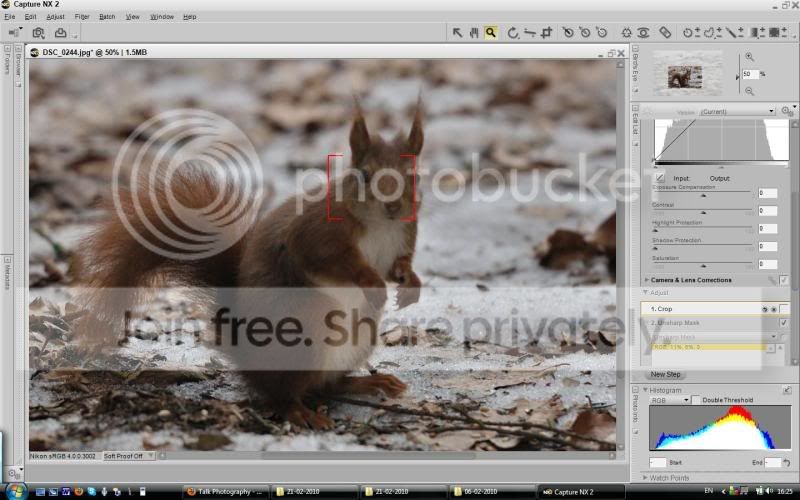Select the Auto Retouch Brush tool
800x500 pixels.
point(665,33)
